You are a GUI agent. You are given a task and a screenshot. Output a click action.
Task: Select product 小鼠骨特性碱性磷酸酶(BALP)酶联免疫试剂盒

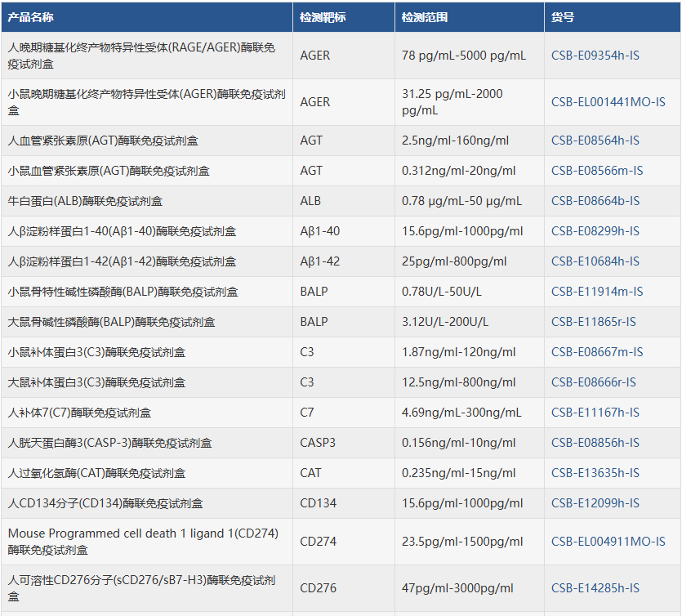123,292
